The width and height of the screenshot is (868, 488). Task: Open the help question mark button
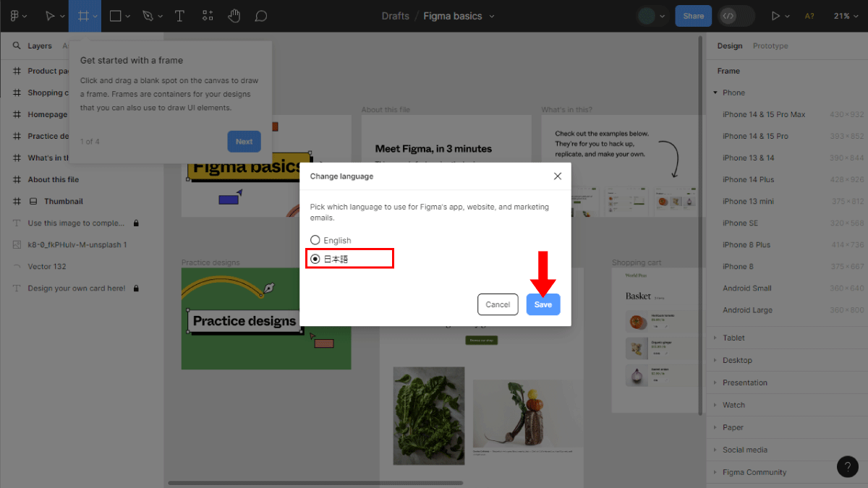coord(848,466)
